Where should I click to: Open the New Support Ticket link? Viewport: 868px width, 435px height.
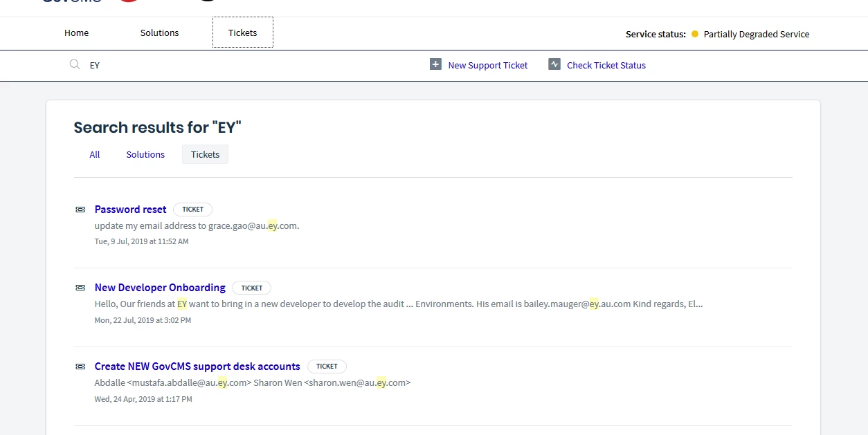pyautogui.click(x=488, y=65)
